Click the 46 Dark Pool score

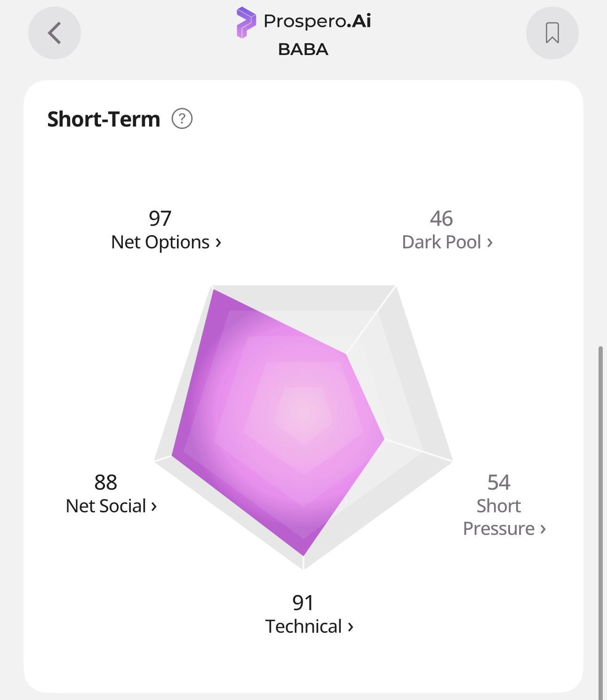pos(441,218)
